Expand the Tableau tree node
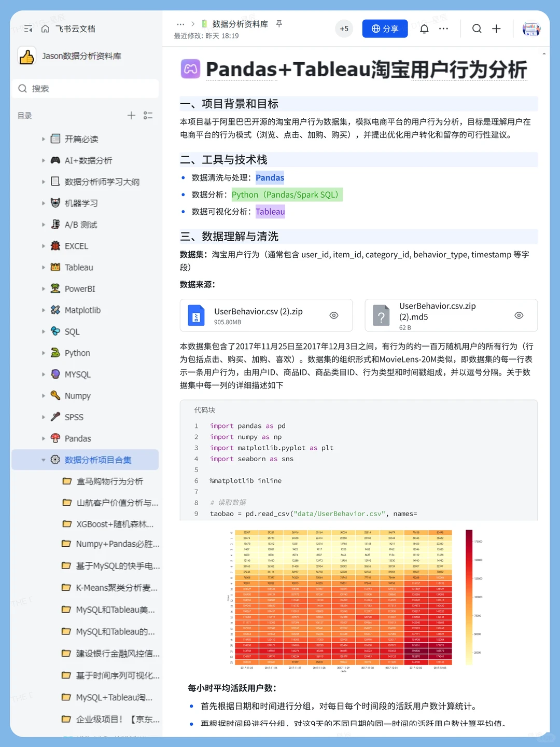560x747 pixels. tap(44, 267)
